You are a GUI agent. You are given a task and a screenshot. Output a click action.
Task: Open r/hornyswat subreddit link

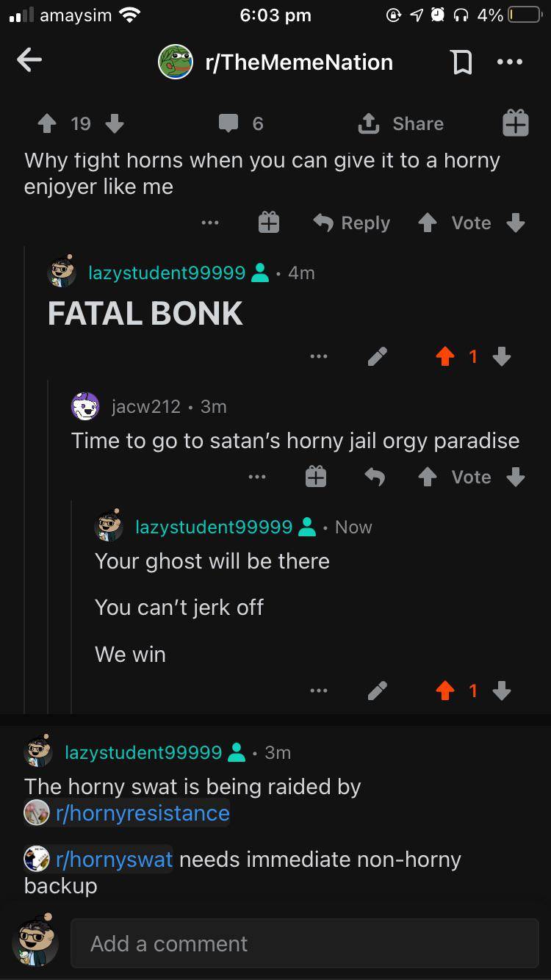98,859
